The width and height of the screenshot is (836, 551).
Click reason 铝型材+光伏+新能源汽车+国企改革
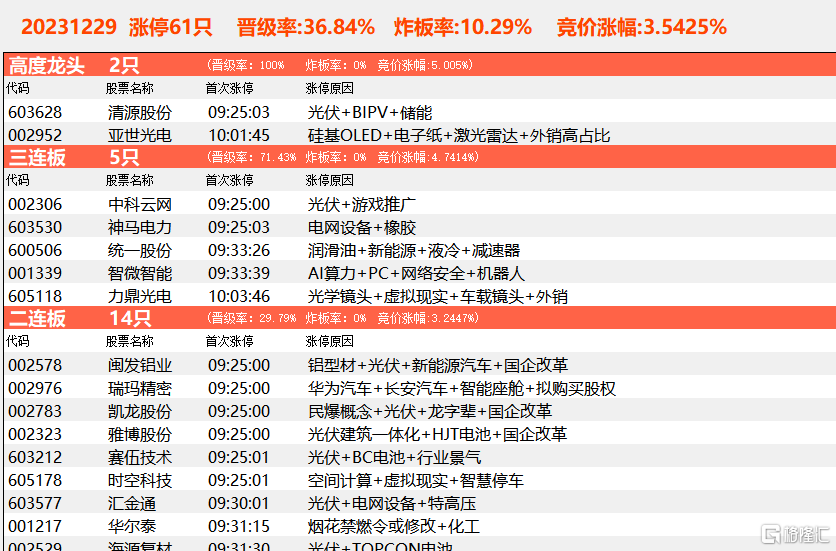tap(438, 365)
